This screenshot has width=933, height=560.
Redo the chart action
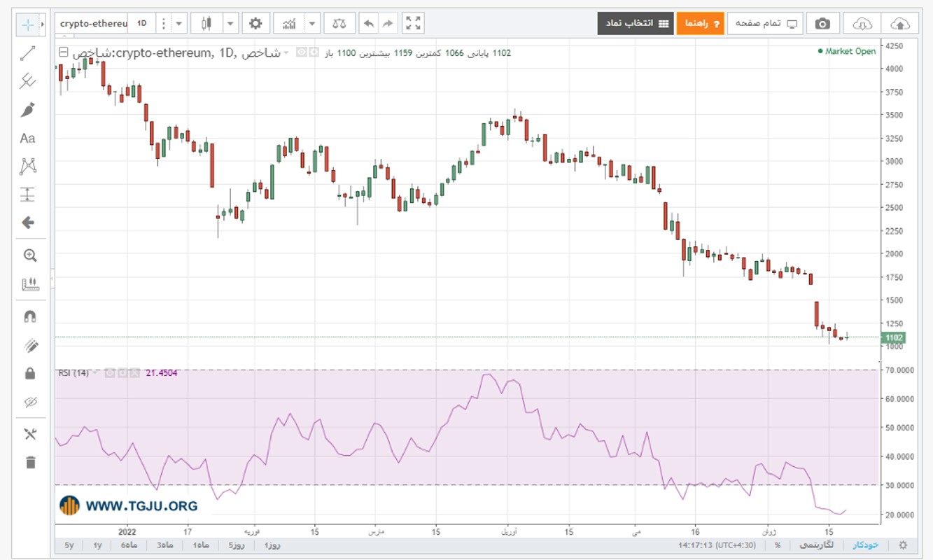point(388,23)
